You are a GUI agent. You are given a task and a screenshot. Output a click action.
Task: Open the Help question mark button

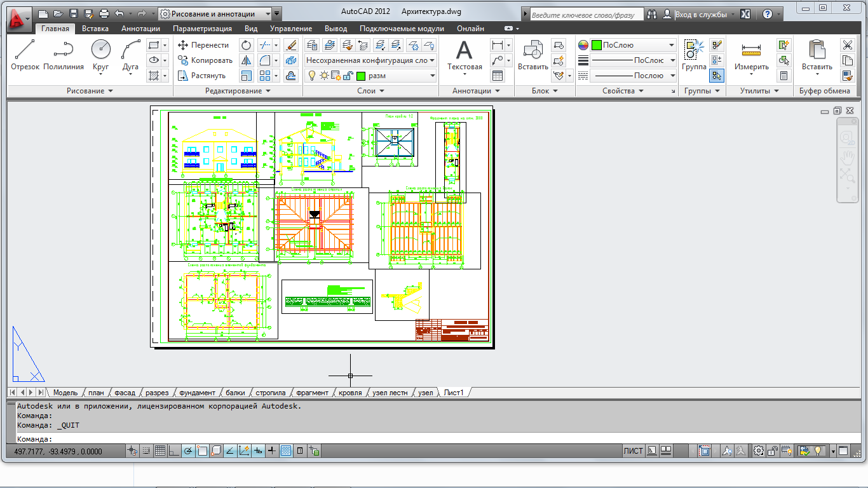click(x=767, y=14)
